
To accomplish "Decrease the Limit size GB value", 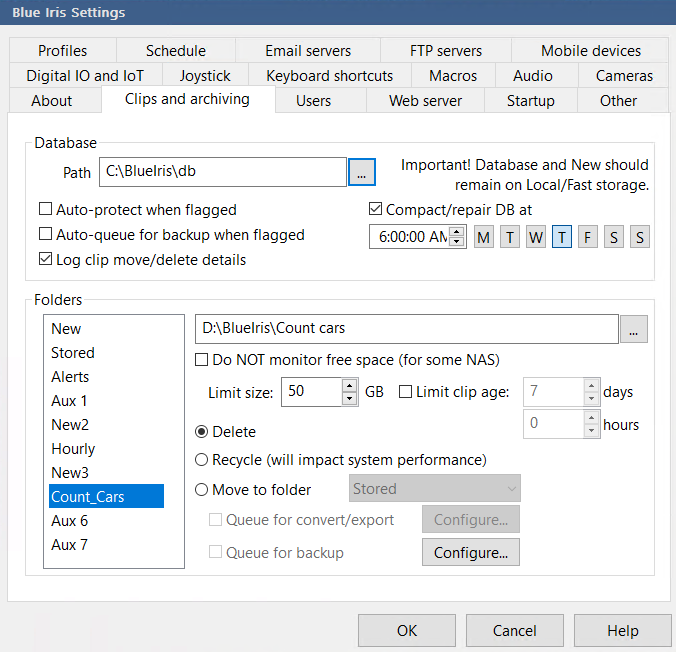I will coord(350,398).
